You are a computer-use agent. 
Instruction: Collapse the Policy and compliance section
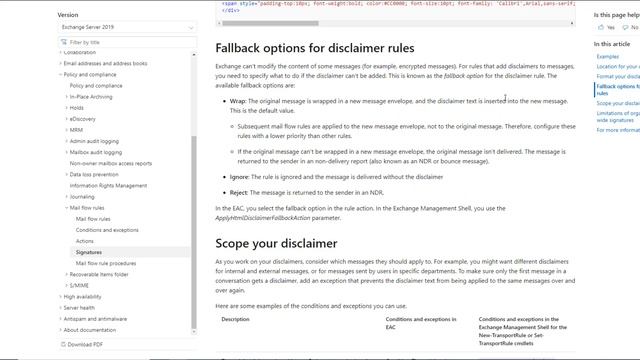pyautogui.click(x=60, y=75)
